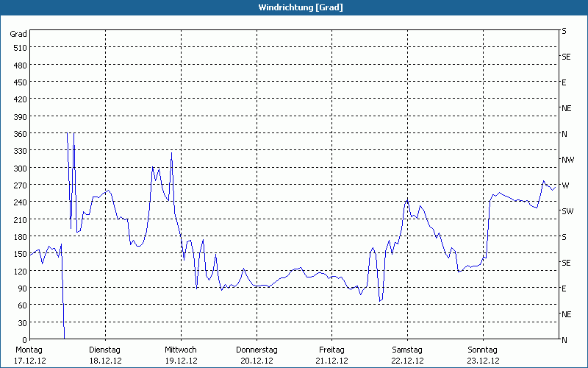Click the 60 y-axis value

23,305
